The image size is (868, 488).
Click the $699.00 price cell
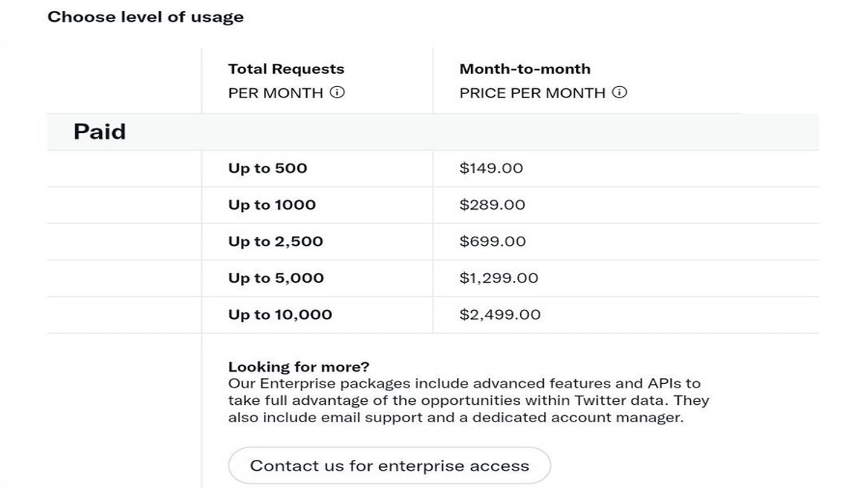(493, 241)
